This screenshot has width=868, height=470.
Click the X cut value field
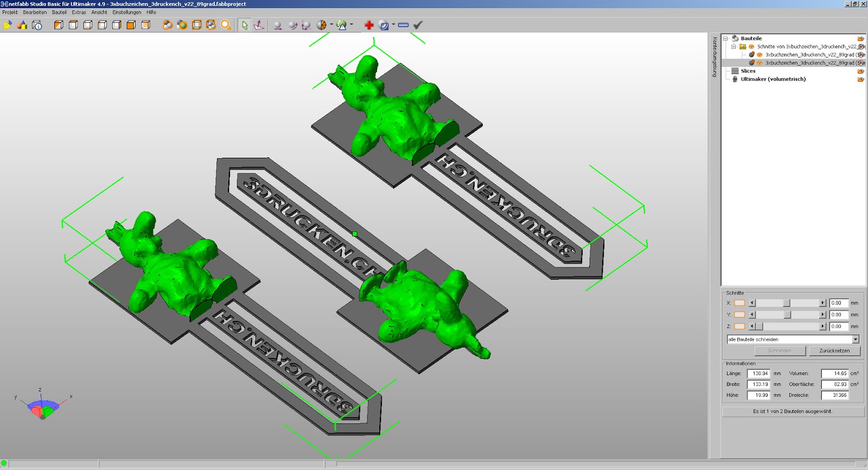pos(839,303)
